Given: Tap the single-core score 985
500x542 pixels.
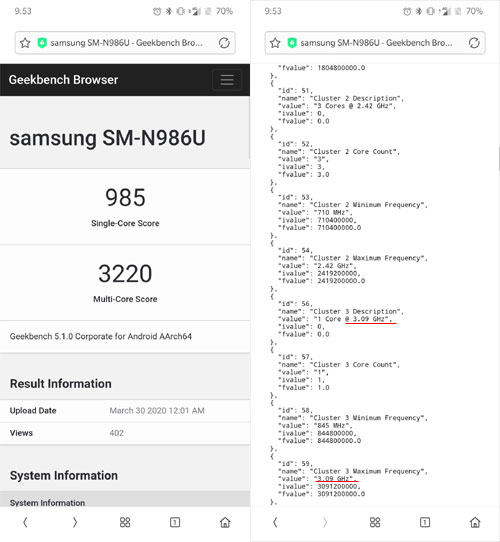Looking at the screenshot, I should [125, 198].
